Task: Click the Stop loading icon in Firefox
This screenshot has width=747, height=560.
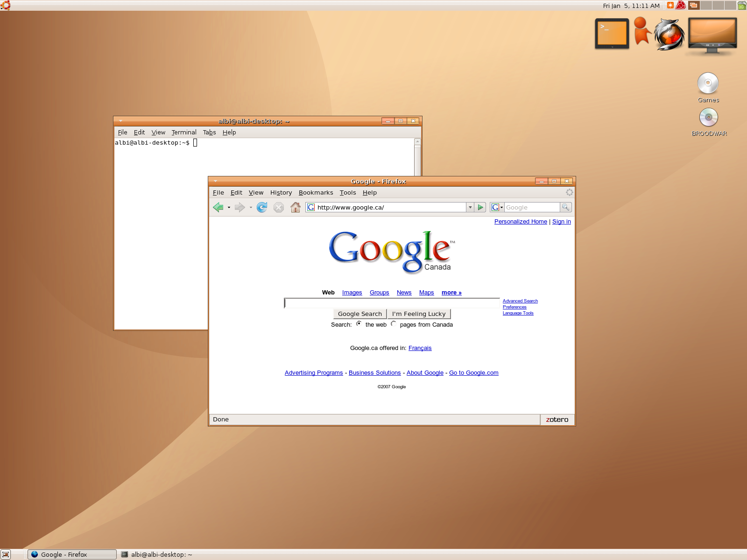Action: [279, 207]
